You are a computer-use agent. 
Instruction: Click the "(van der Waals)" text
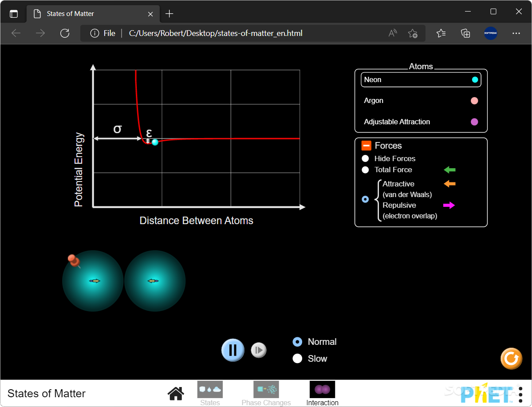[x=407, y=194]
